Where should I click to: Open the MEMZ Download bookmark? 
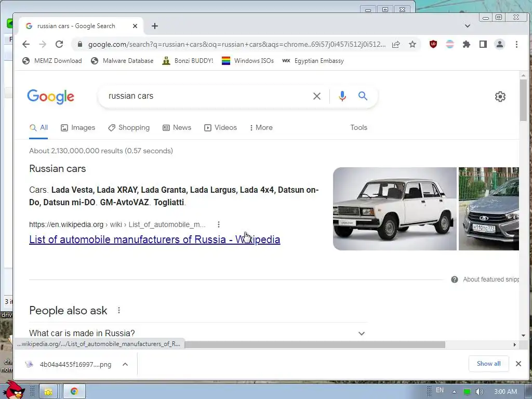(52, 61)
